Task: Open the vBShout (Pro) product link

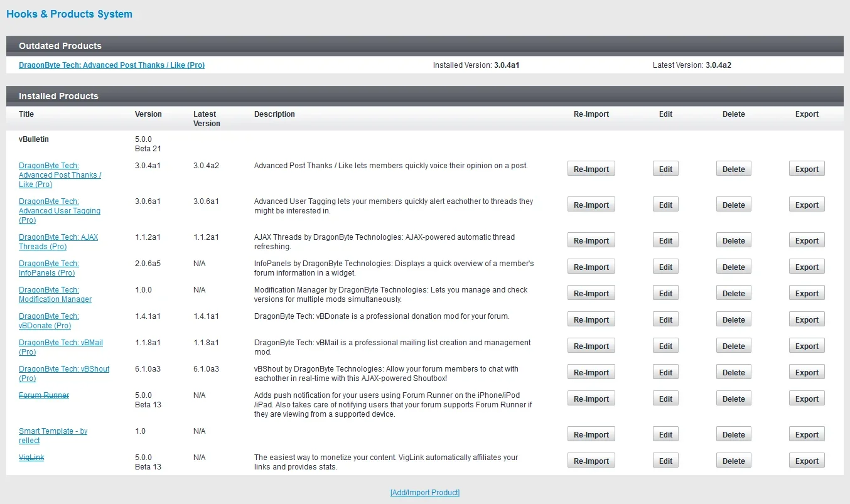Action: (64, 373)
